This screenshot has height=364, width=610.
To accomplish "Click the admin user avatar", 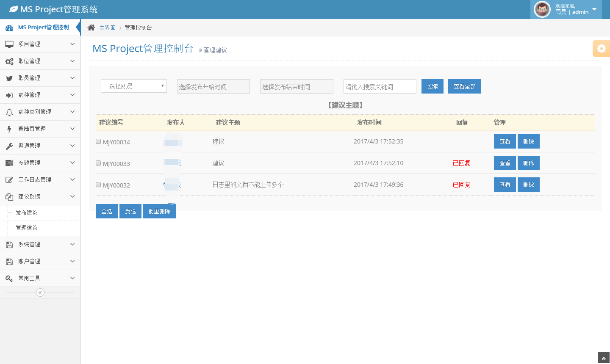I will [542, 9].
